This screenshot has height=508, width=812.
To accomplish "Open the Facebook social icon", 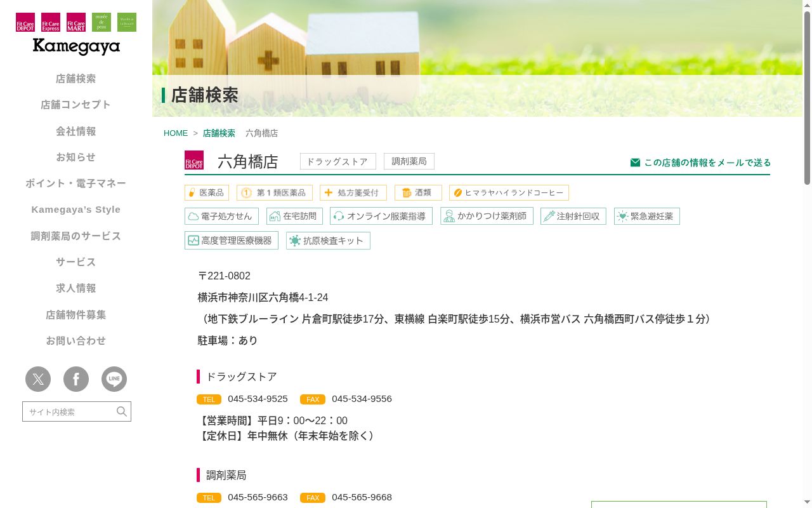I will pyautogui.click(x=76, y=379).
